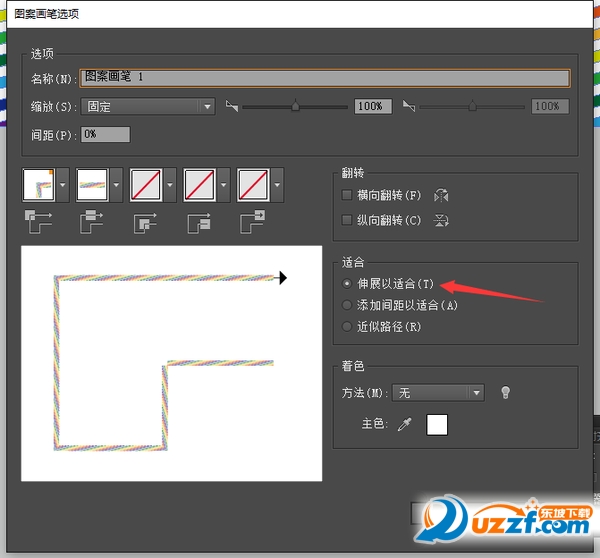This screenshot has width=600, height=558.
Task: Click the colorization tips lightbulb icon
Action: 505,392
